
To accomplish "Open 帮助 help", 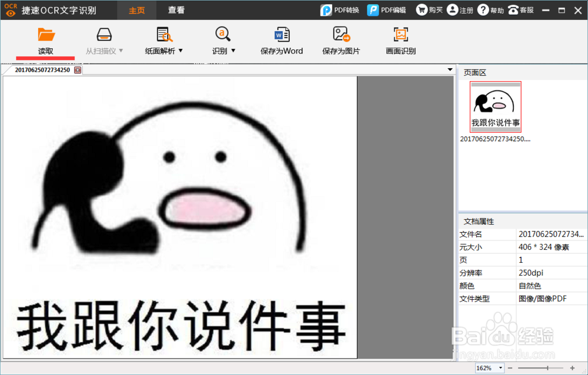I will [x=490, y=10].
